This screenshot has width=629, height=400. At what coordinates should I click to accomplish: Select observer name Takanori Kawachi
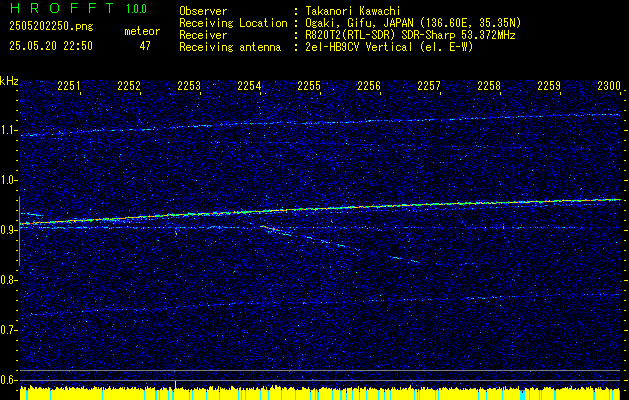353,11
